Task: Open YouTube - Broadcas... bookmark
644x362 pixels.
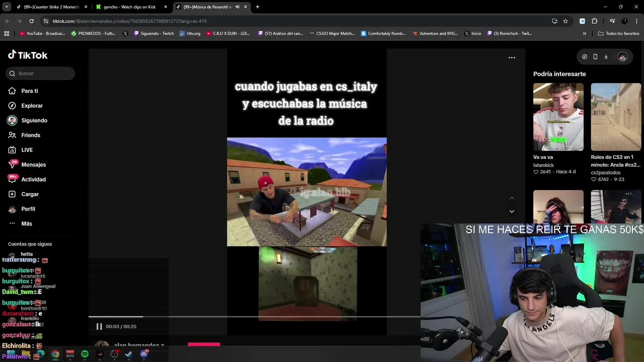Action: click(x=42, y=34)
